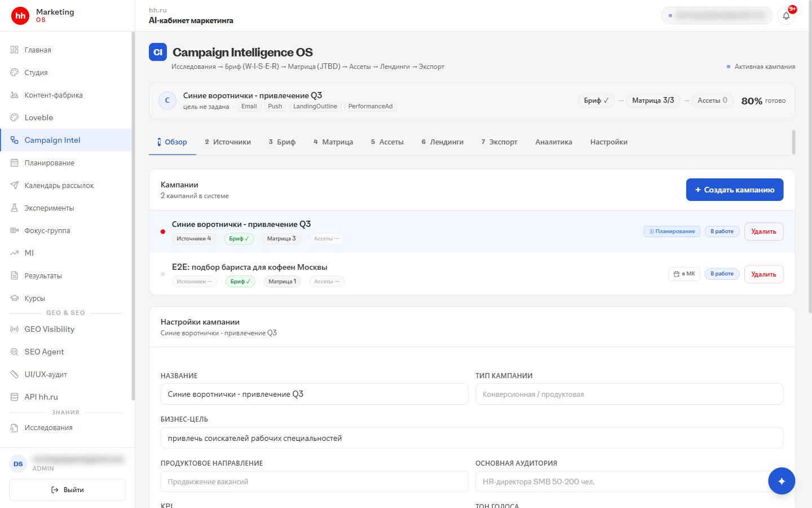Screen dimensions: 812x508
Task: Click the Название input field
Action: 314,394
